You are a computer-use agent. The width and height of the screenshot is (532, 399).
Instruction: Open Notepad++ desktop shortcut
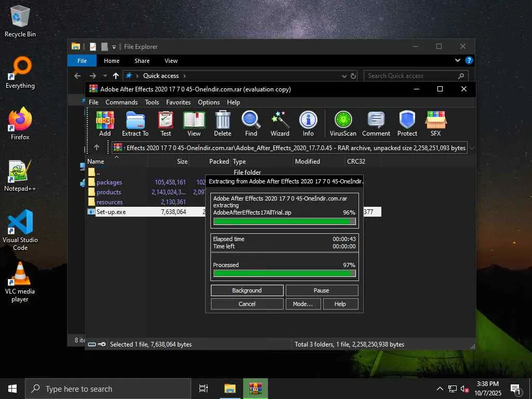tap(20, 176)
